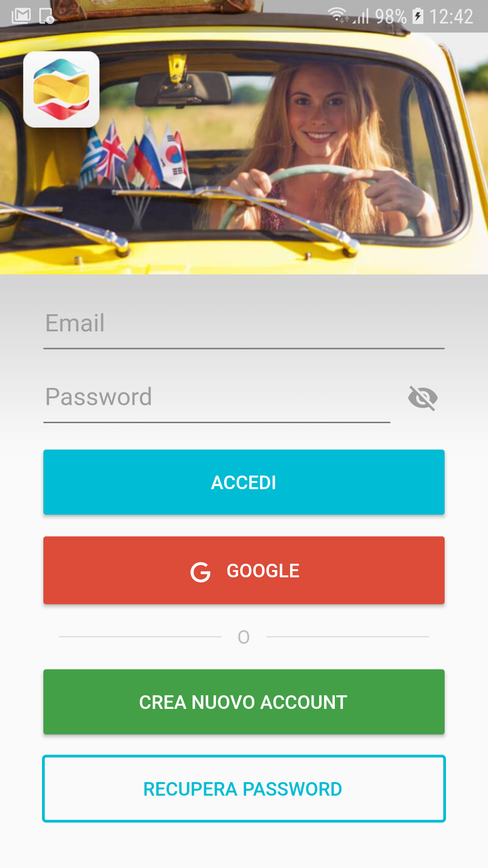The height and width of the screenshot is (868, 488).
Task: Sign in with the GOOGLE button
Action: (244, 571)
